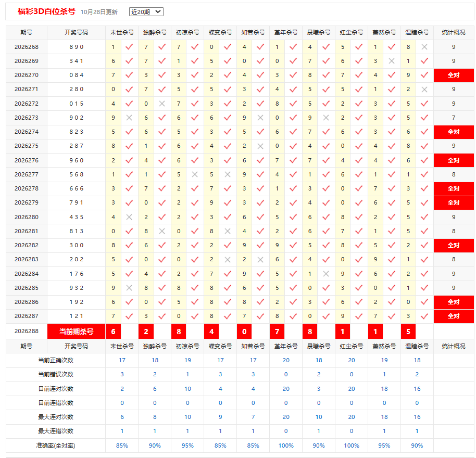This screenshot has height=458, width=476.
Task: Click gray X under 如若杀号 in row 2026275
Action: click(x=260, y=146)
